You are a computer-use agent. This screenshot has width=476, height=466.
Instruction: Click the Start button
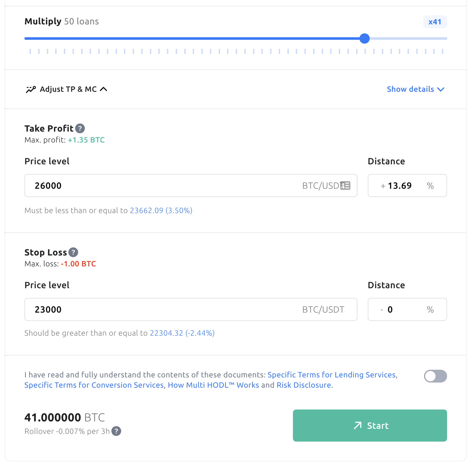coord(370,426)
